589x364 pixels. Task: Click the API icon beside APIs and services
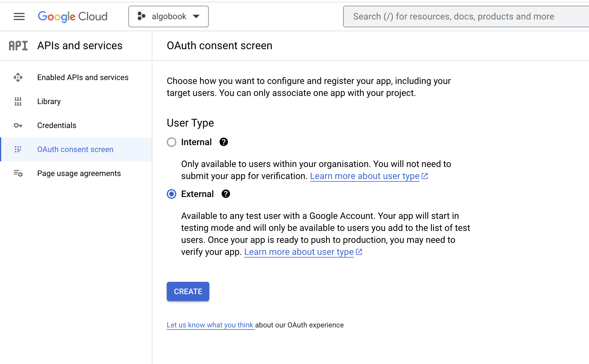click(x=18, y=46)
